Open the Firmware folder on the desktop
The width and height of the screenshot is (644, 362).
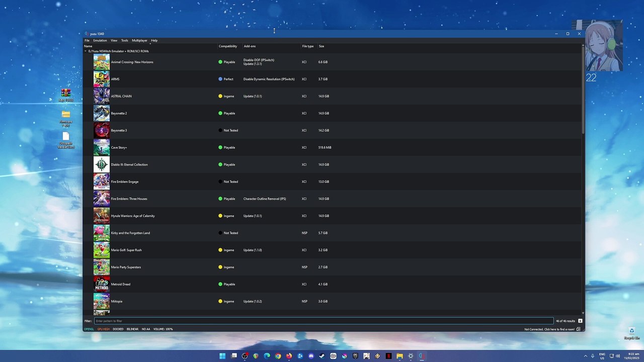pyautogui.click(x=65, y=118)
